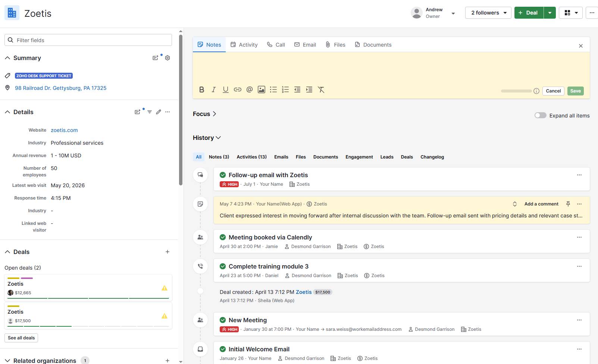Image resolution: width=598 pixels, height=364 pixels.
Task: Click See all deals button
Action: 21,338
